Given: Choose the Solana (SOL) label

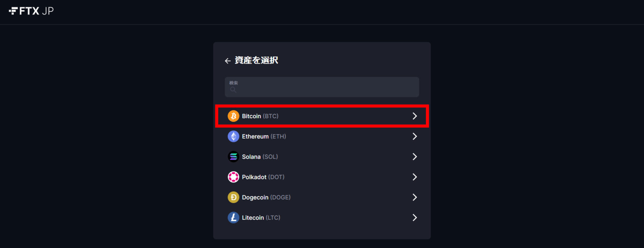Looking at the screenshot, I should (x=260, y=157).
